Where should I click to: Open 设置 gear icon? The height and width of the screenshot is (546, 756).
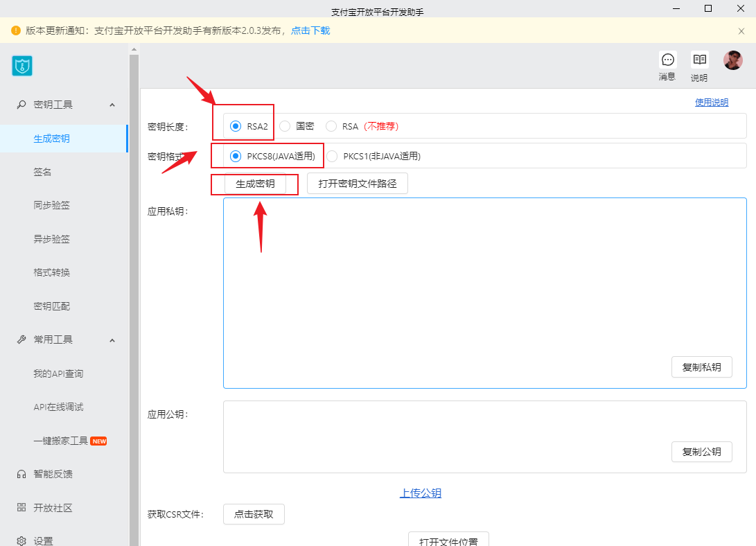[21, 540]
